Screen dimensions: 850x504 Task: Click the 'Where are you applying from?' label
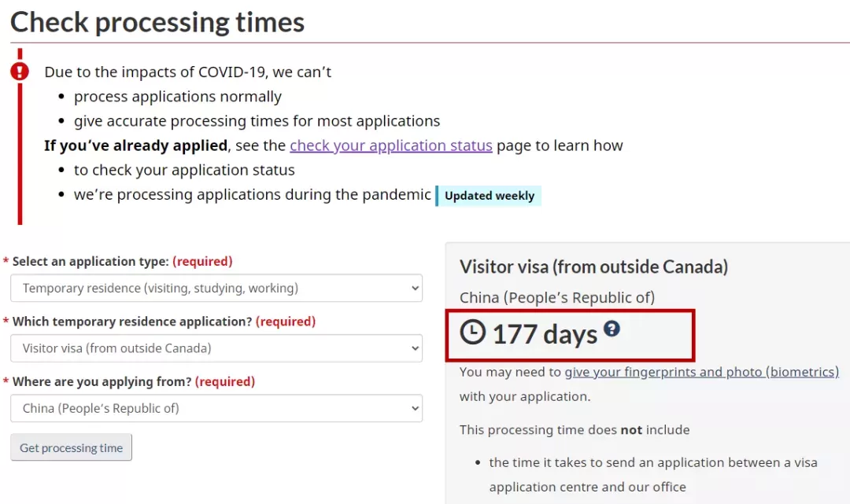click(102, 381)
